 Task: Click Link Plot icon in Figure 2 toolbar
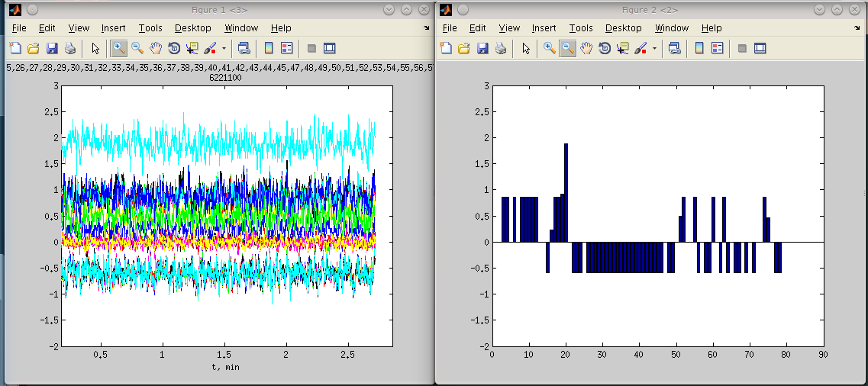pyautogui.click(x=674, y=48)
